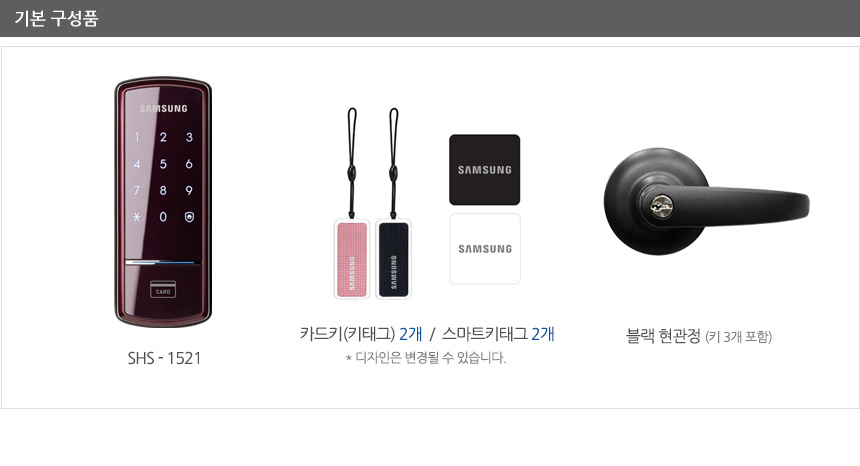Tap the asterisk key on the keypad
This screenshot has height=466, width=860.
pos(137,217)
